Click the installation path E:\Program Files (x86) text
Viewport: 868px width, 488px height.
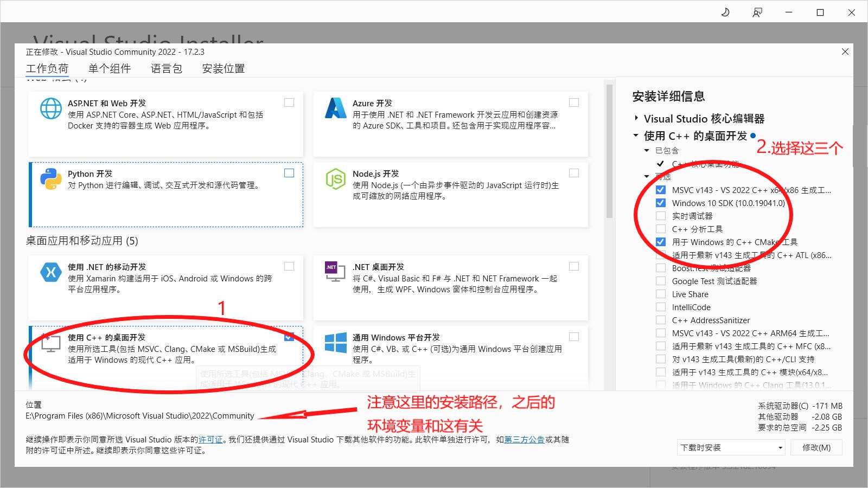pyautogui.click(x=140, y=416)
